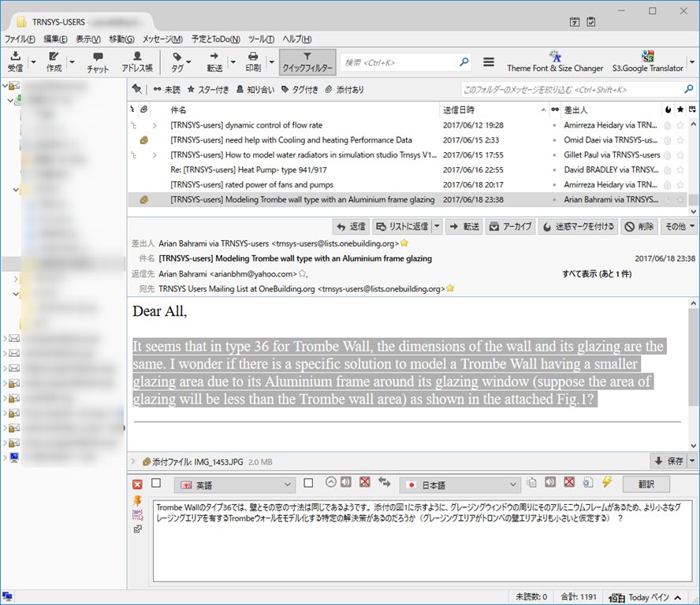Viewport: 700px width, 605px height.
Task: Open the 作成 dropdown arrow
Action: (x=72, y=61)
